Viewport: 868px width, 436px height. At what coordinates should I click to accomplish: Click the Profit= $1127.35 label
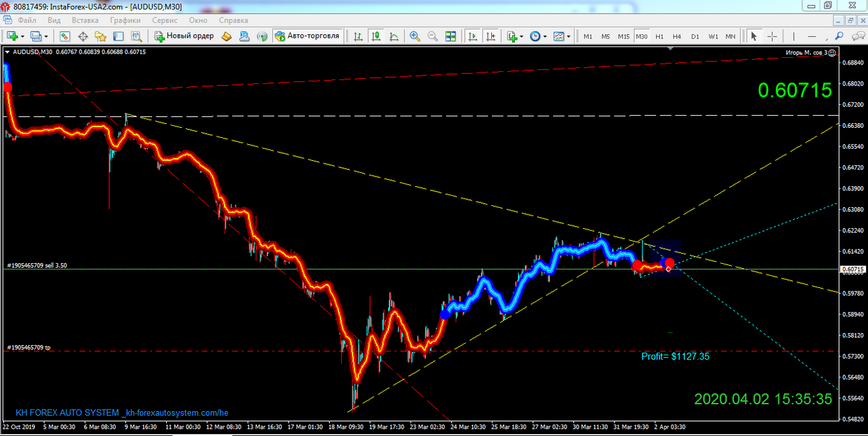click(675, 357)
